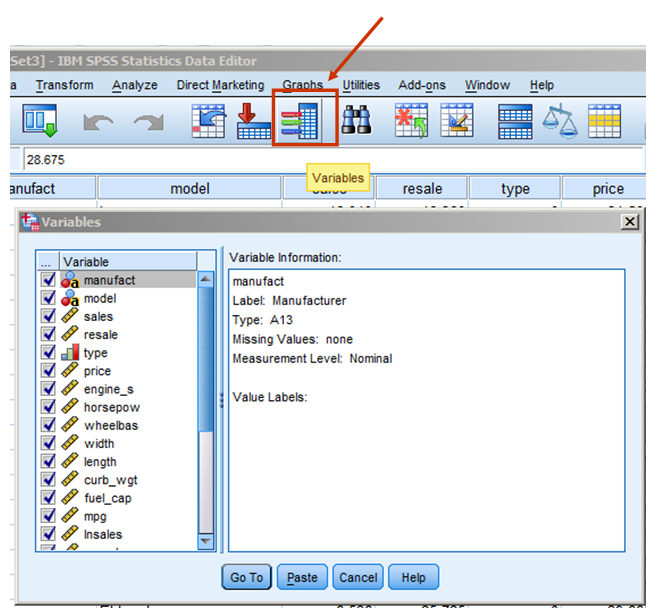Open the Analyze menu
The width and height of the screenshot is (657, 615).
coord(135,85)
